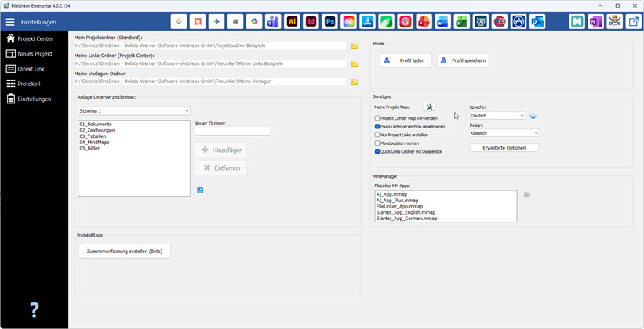
Task: Open the Schema 1 dropdown
Action: (134, 111)
